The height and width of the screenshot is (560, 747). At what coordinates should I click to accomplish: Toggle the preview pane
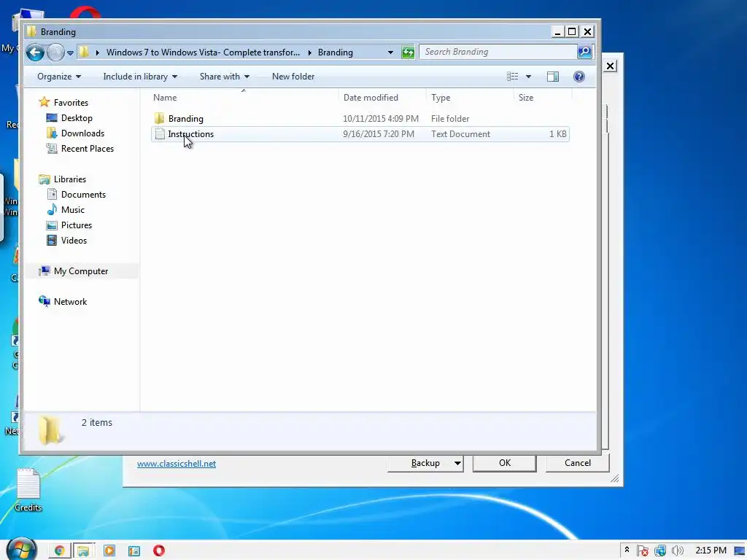[553, 77]
